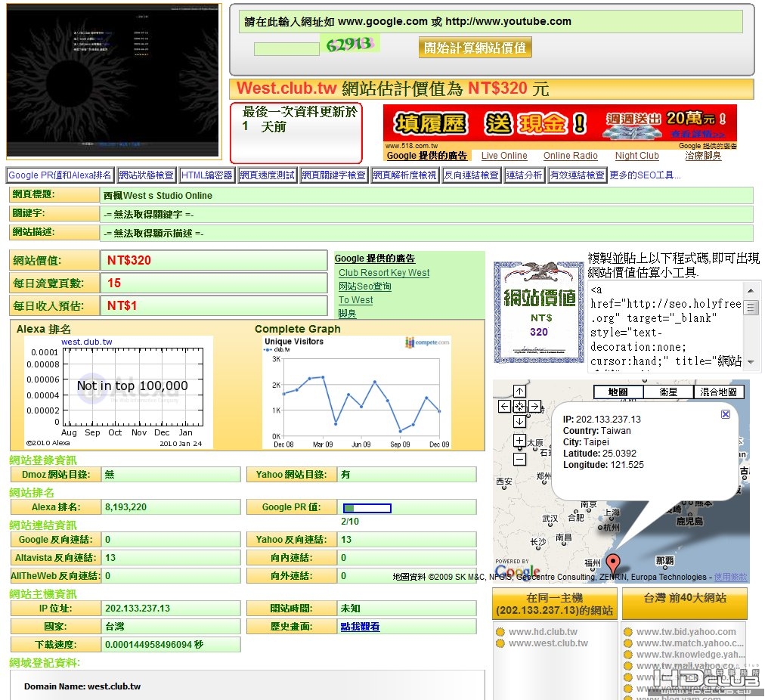This screenshot has height=700, width=768.
Task: Open the Night Club ad link
Action: coord(636,156)
